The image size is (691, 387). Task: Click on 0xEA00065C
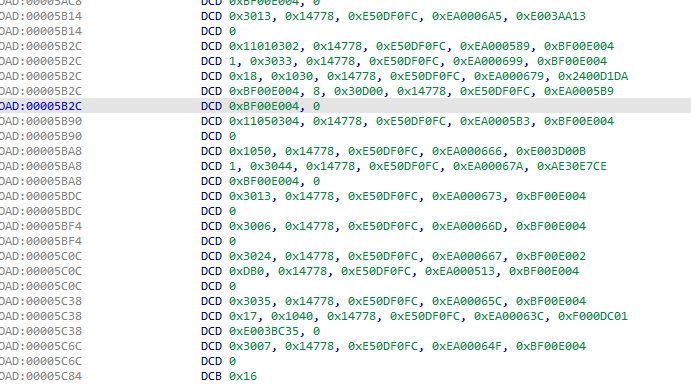click(x=466, y=301)
